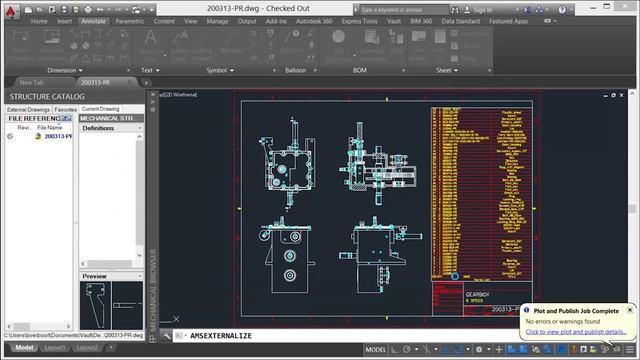Select file 200313-PR in file references list

58,136
